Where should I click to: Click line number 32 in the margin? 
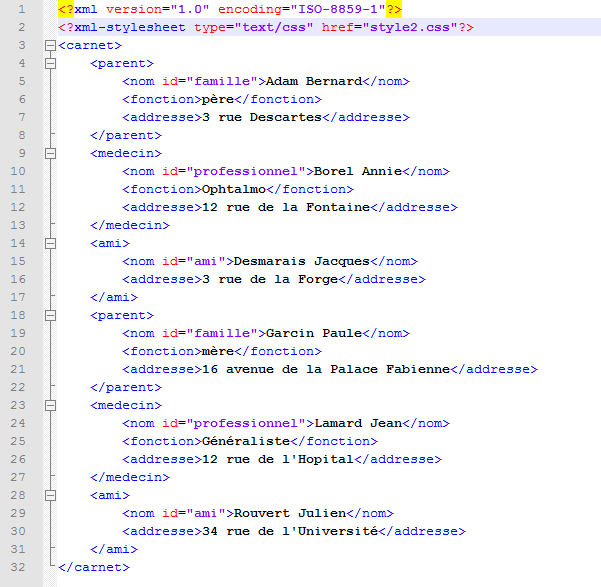tap(18, 567)
